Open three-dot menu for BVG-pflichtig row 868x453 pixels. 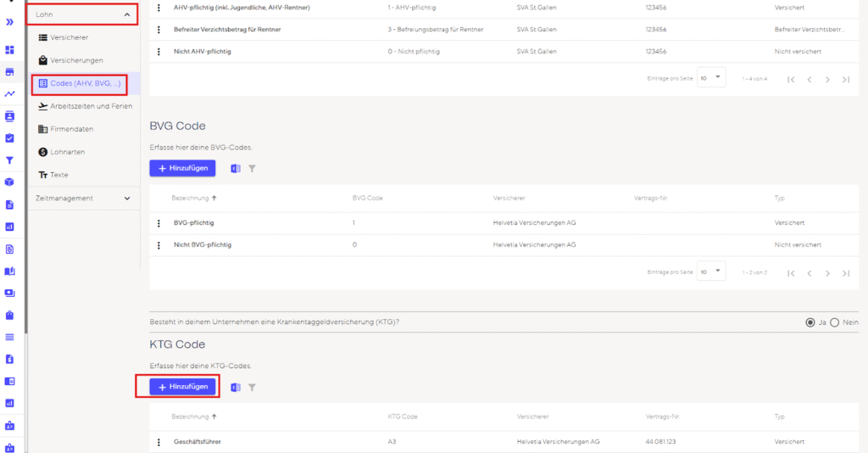click(159, 223)
